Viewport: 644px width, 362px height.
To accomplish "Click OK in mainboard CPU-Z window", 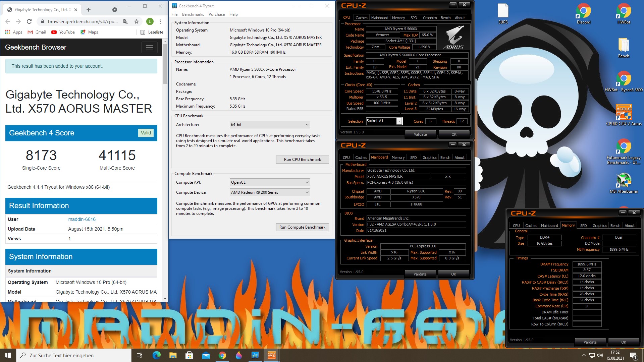I will (453, 274).
